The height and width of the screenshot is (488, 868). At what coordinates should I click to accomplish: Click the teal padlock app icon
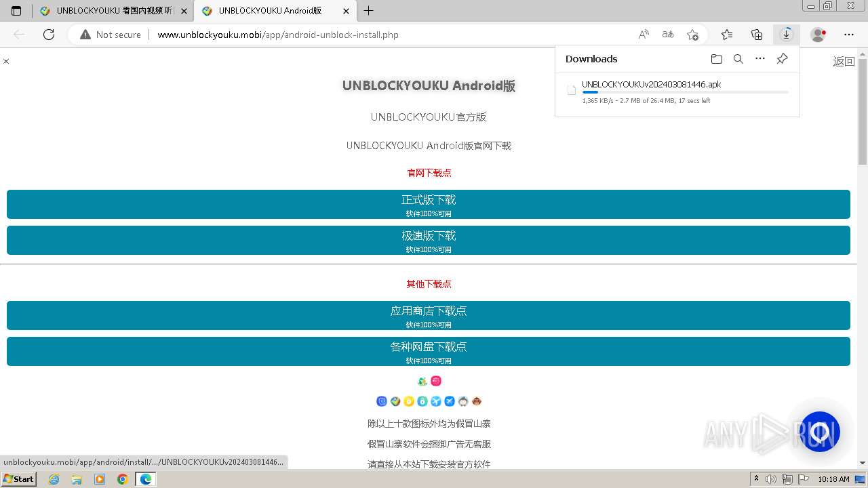422,401
